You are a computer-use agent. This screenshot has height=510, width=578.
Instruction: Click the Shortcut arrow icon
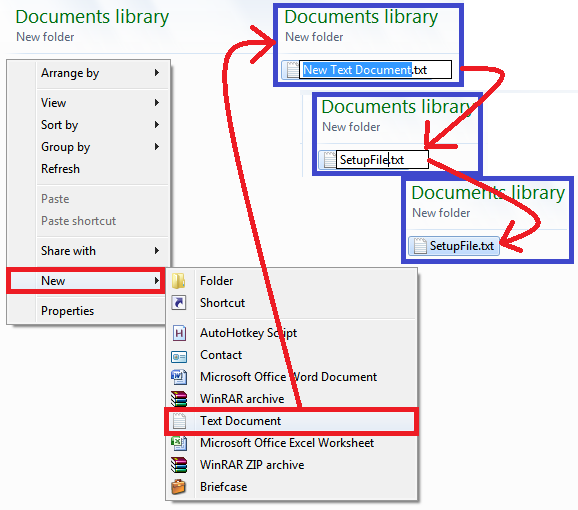pyautogui.click(x=179, y=303)
